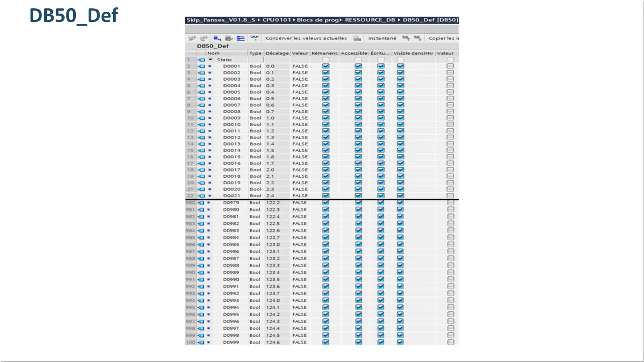Viewport: 644px width, 362px height.
Task: Select the FALSE value of row D0007
Action: coord(300,105)
